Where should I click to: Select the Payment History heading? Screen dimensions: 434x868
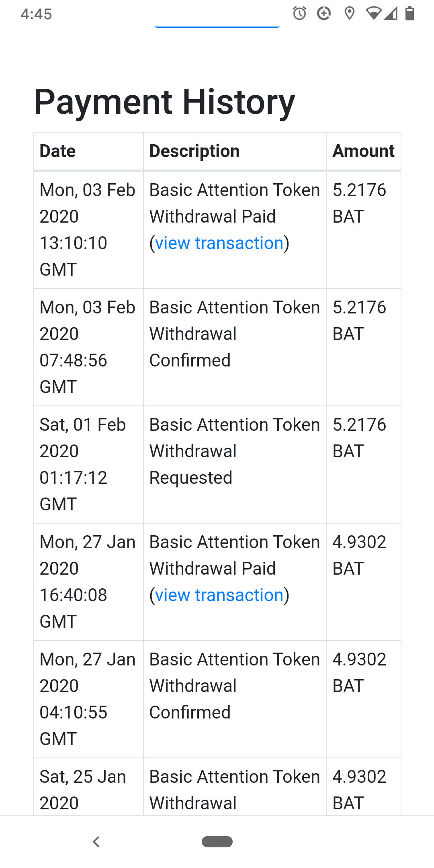165,102
